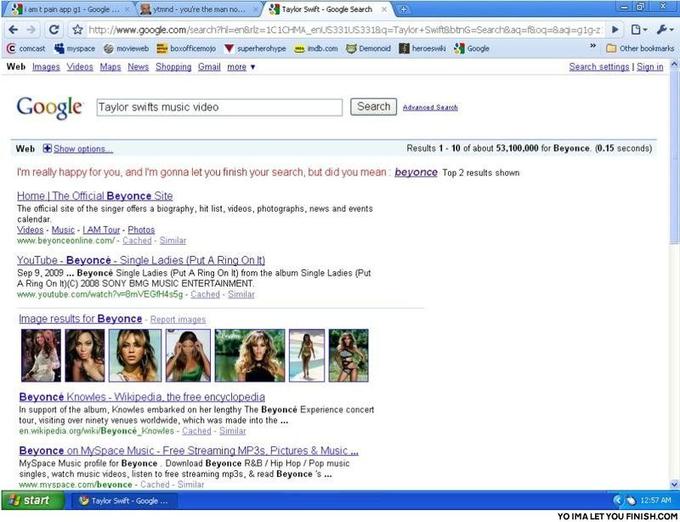Screen dimensions: 680x522
Task: Open the heroeswiki bookmark
Action: tap(422, 49)
